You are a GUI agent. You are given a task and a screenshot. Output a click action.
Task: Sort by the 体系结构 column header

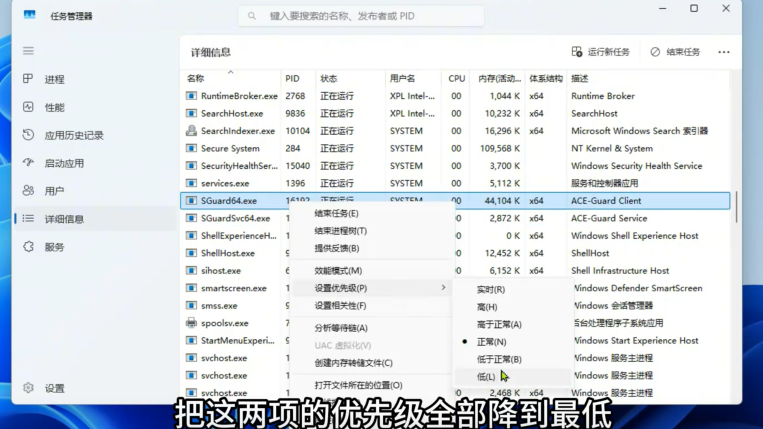tap(546, 78)
